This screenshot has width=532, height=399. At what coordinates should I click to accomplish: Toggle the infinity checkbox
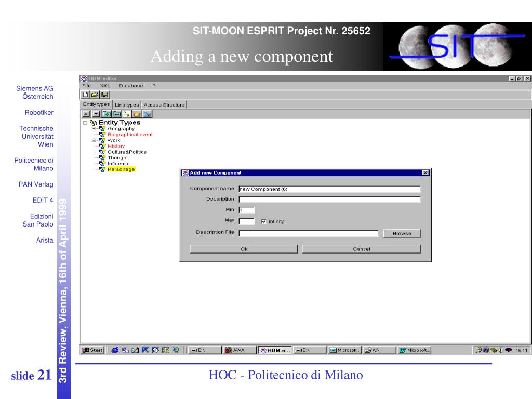pyautogui.click(x=263, y=221)
